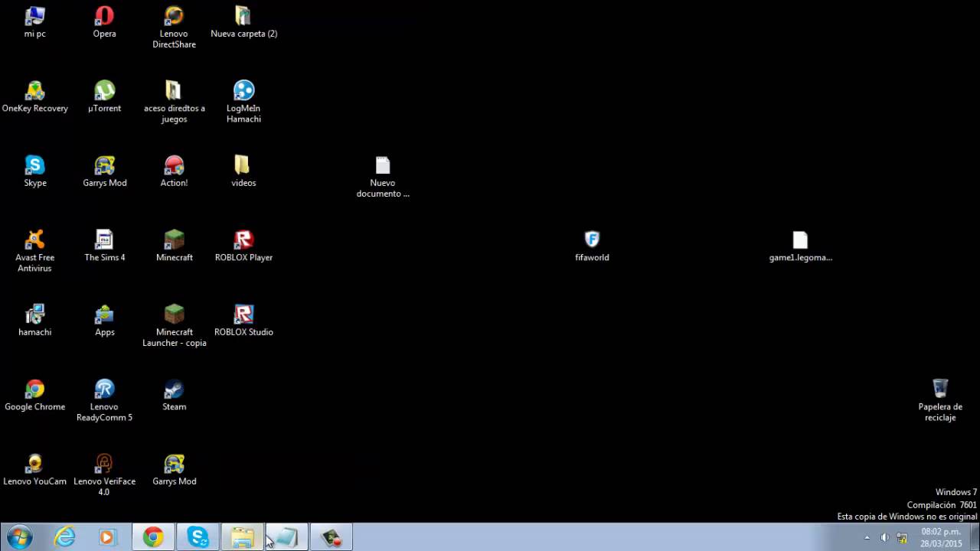Open the ROBLOX Player shortcut
This screenshot has width=980, height=551.
point(243,246)
